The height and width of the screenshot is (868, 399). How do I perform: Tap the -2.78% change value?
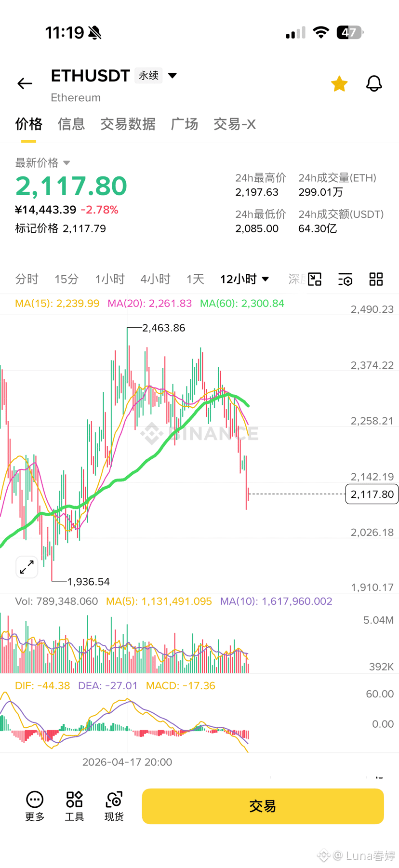pos(99,210)
